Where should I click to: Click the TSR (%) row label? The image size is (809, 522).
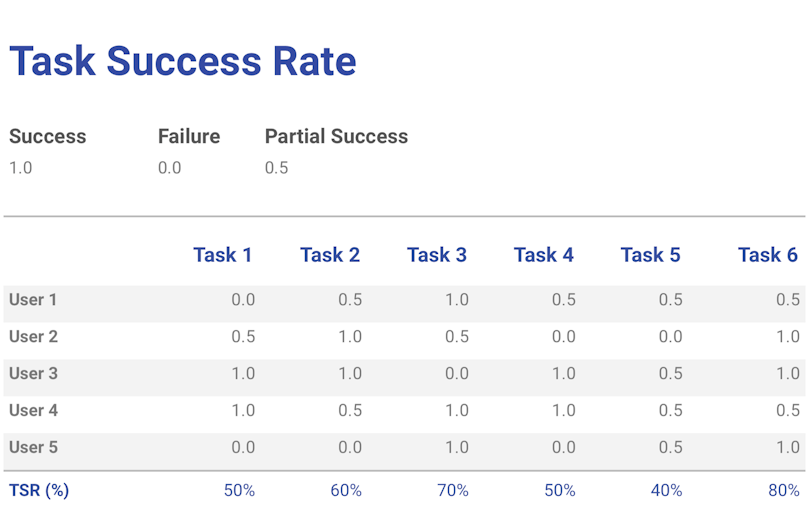coord(39,491)
